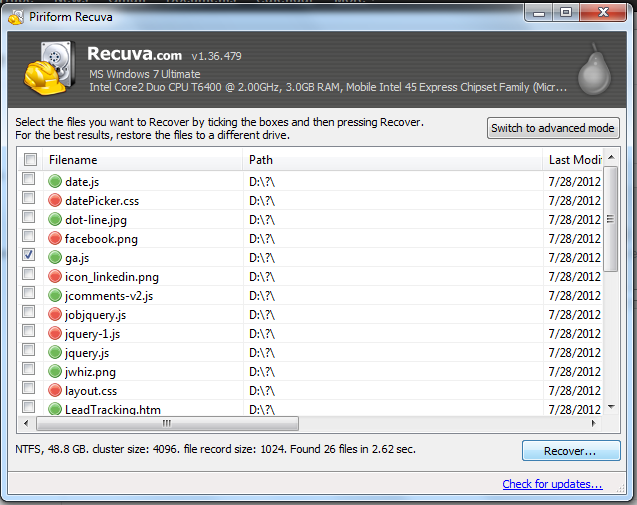Click the horizontal scrollbar thumb

(x=167, y=423)
